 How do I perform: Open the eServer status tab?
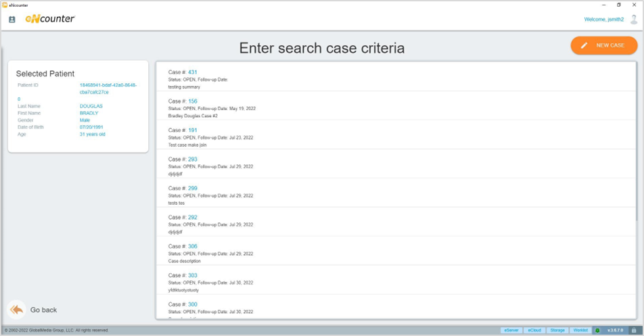511,331
